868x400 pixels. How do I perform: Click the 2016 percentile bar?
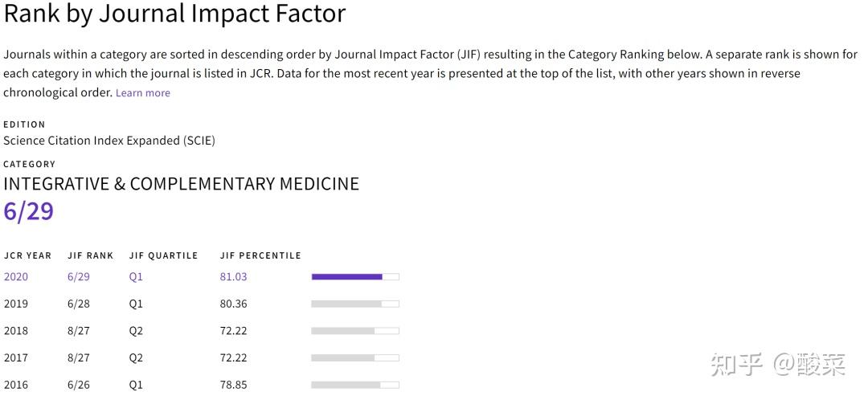tap(354, 385)
